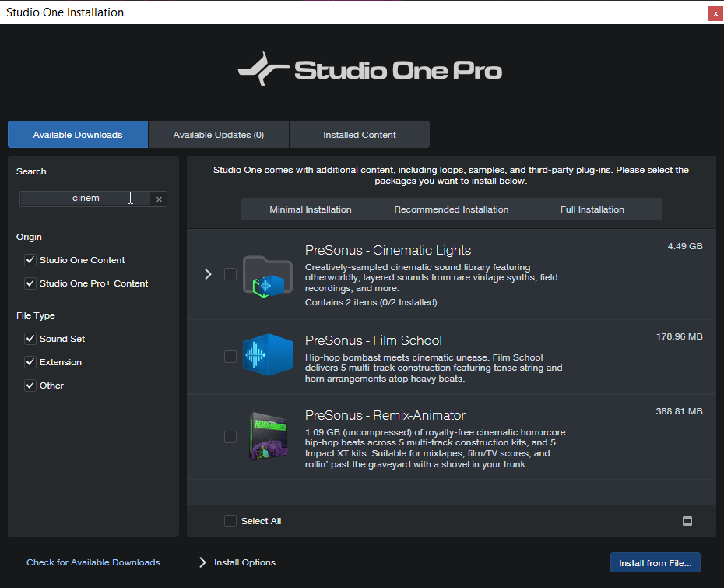
Task: Select the PreSonus - Film School title
Action: coord(373,340)
